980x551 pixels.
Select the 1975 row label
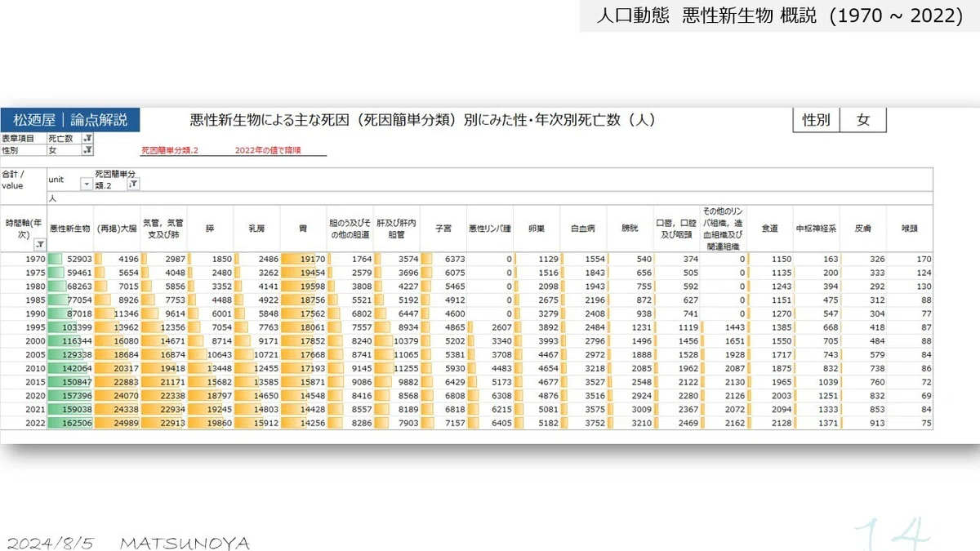(x=24, y=273)
